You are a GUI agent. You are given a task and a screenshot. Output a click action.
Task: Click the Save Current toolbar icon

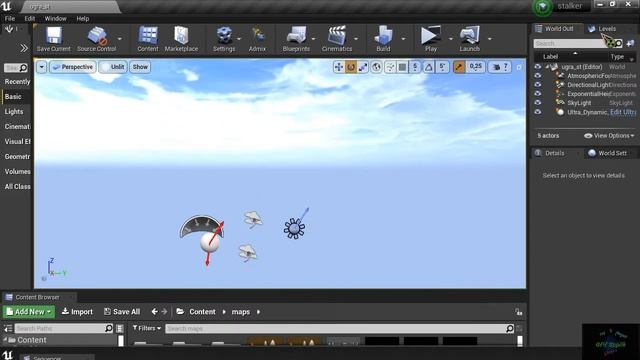click(53, 39)
